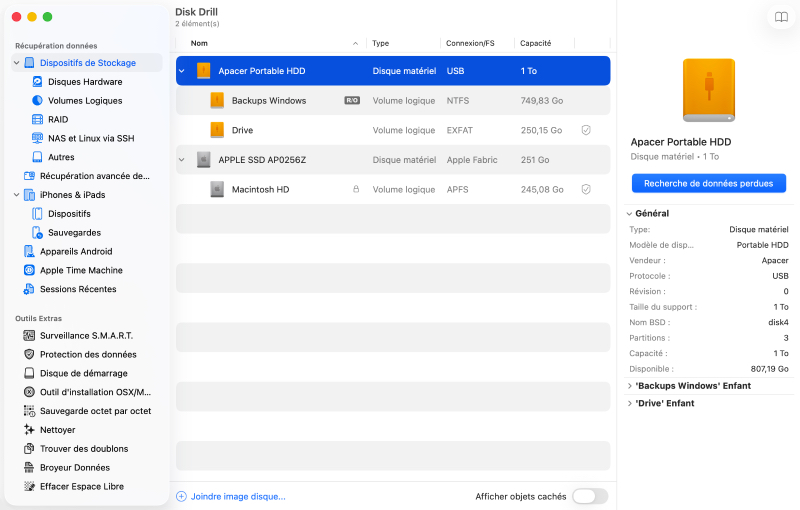The height and width of the screenshot is (510, 800).
Task: Click the Appareils Android icon
Action: tap(29, 251)
